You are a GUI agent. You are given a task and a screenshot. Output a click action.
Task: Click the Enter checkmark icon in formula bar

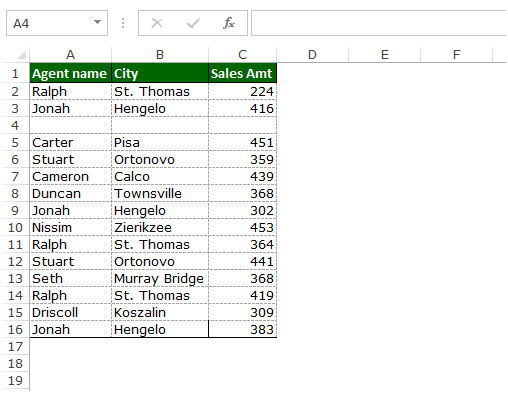tap(193, 23)
